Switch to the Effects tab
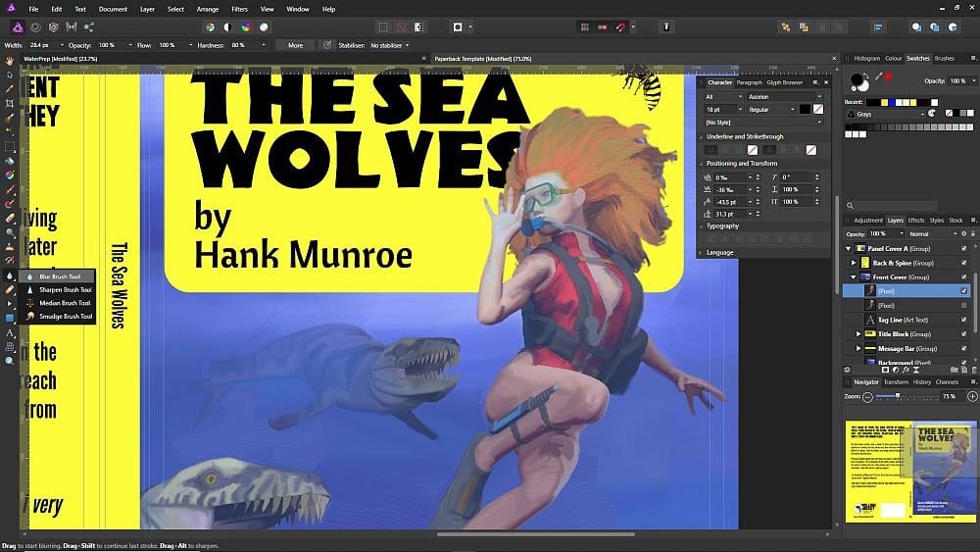This screenshot has width=980, height=552. tap(916, 220)
